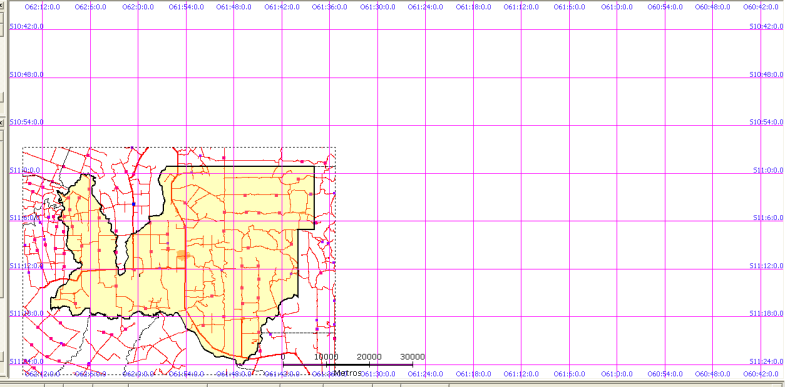Select the S11:0:0.0 label on right edge

tap(768, 170)
